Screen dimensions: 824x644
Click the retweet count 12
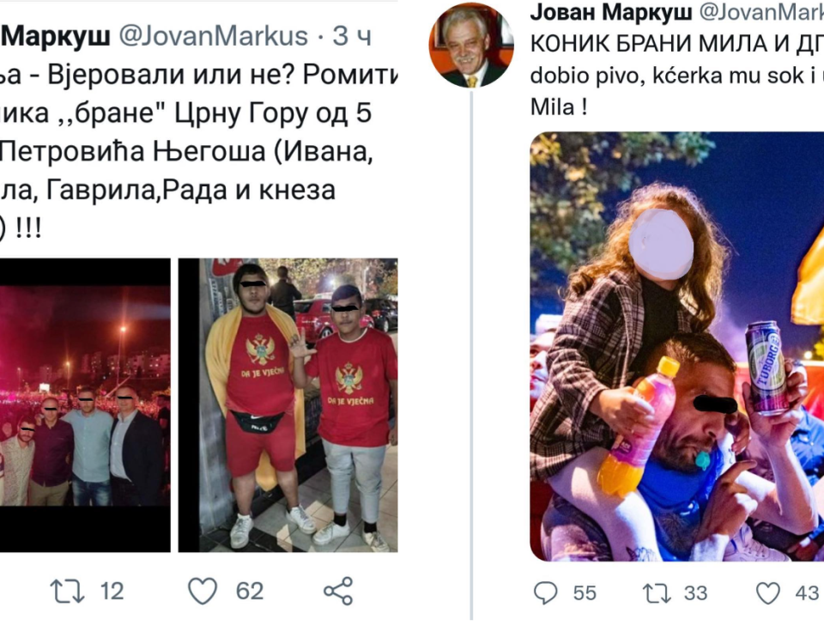pos(112,592)
